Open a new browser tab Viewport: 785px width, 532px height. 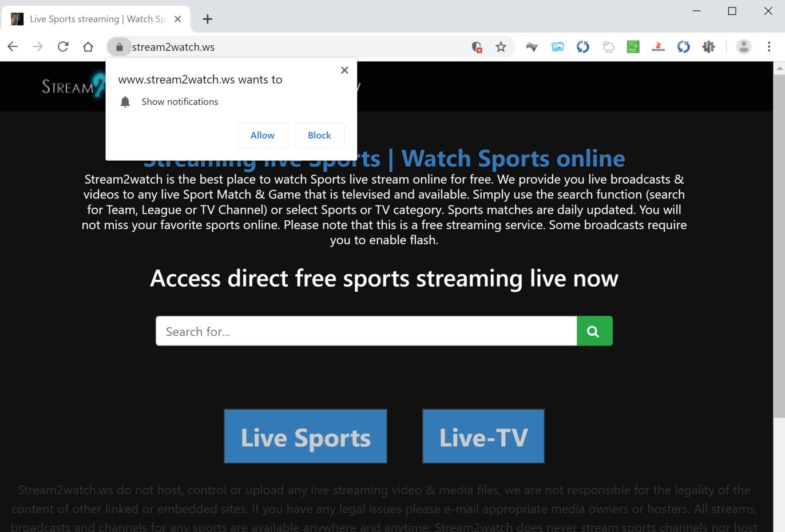[x=208, y=19]
